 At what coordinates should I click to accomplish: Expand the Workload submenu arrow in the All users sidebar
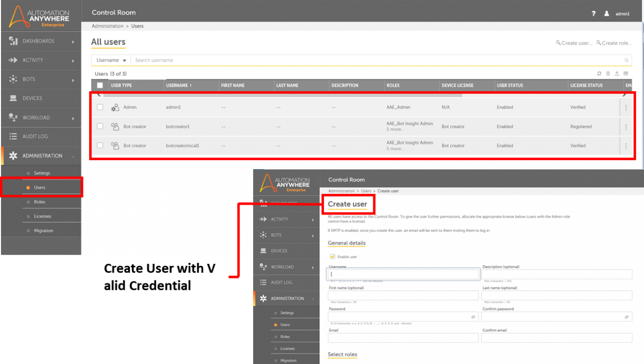point(73,118)
